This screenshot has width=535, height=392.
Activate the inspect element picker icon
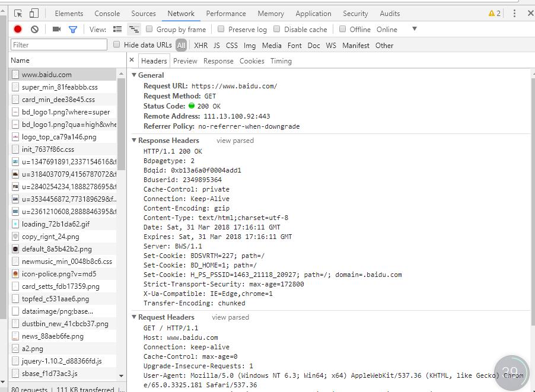[x=18, y=14]
